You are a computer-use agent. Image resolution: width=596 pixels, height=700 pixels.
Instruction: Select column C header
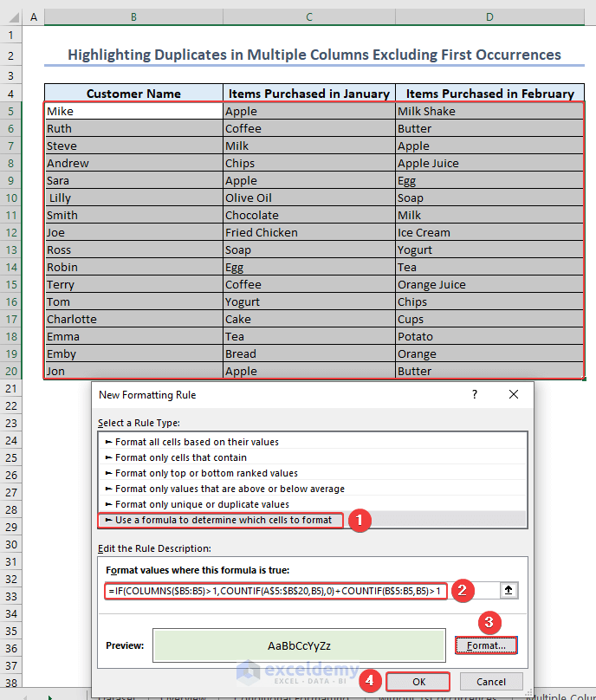coord(309,17)
